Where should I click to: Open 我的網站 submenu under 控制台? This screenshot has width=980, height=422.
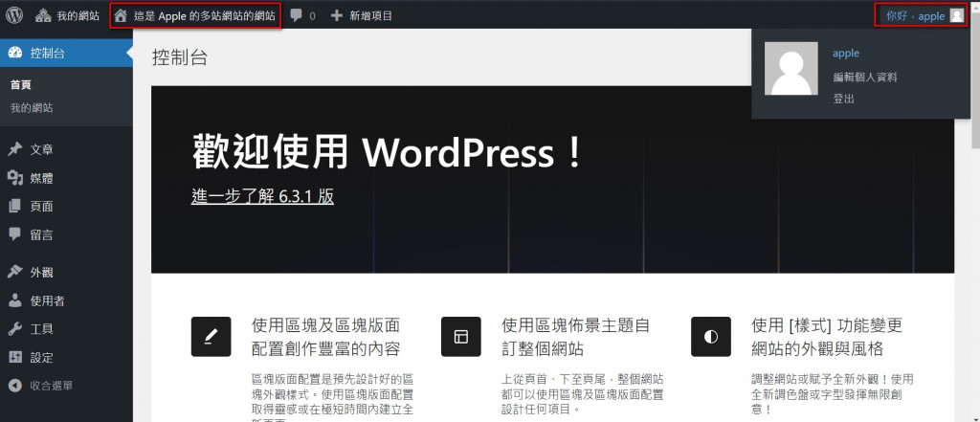coord(32,107)
